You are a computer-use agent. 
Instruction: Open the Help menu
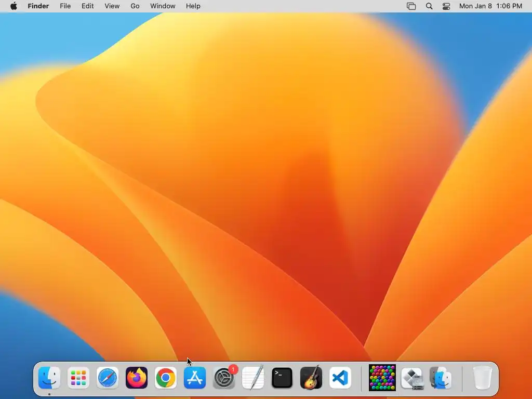[193, 6]
